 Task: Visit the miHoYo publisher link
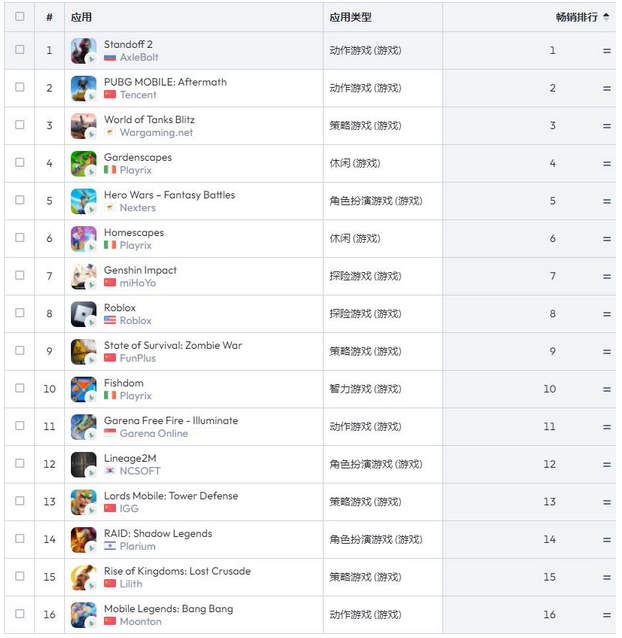pyautogui.click(x=138, y=283)
